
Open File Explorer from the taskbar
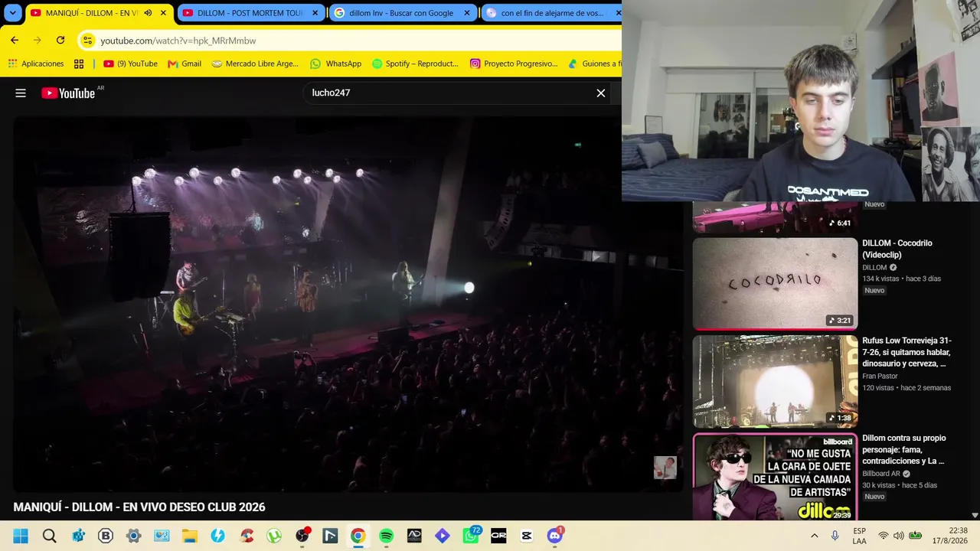[x=189, y=536]
